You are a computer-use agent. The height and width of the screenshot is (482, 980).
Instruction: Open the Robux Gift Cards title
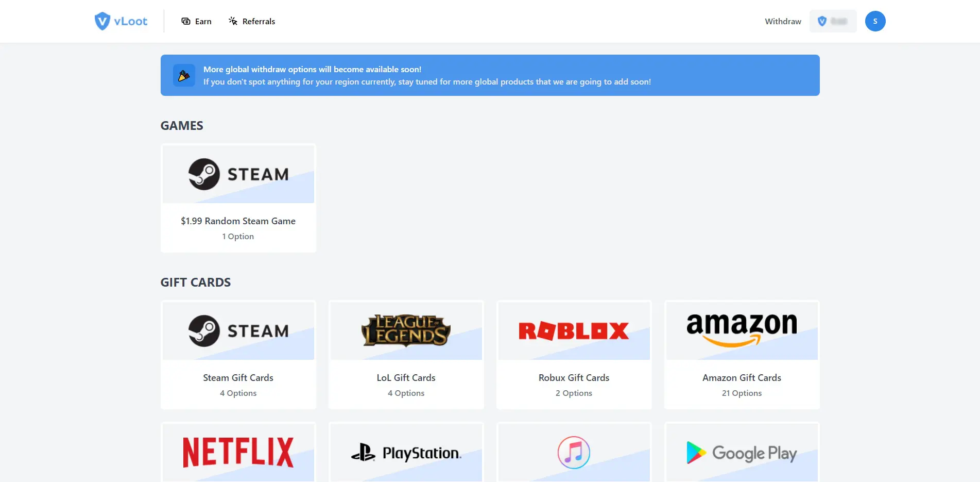click(x=574, y=378)
